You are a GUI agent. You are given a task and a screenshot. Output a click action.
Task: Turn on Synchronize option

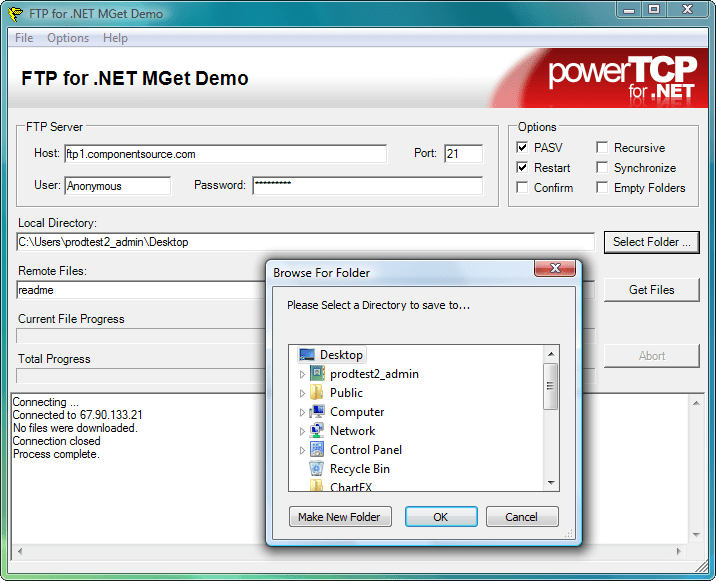pyautogui.click(x=602, y=168)
